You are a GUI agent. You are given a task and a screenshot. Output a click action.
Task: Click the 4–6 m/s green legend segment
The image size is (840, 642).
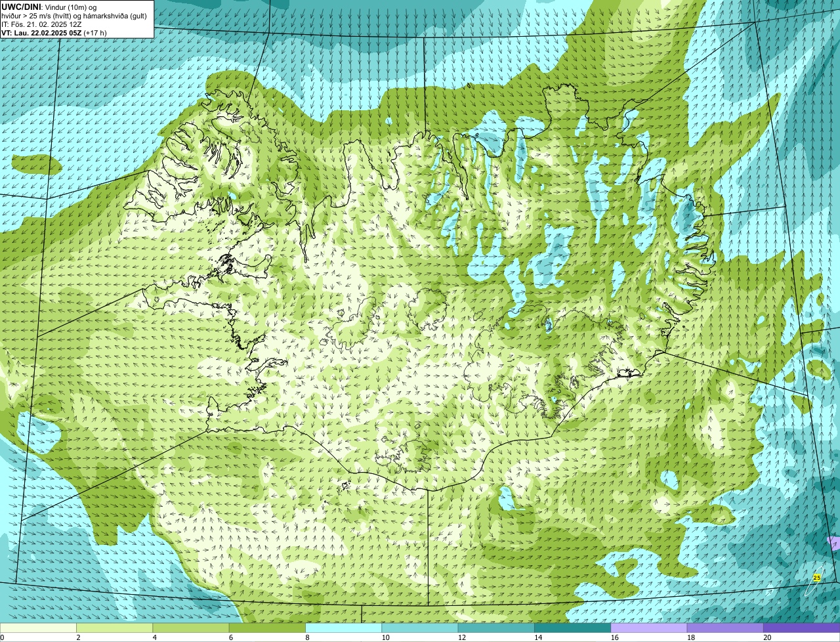tap(191, 628)
